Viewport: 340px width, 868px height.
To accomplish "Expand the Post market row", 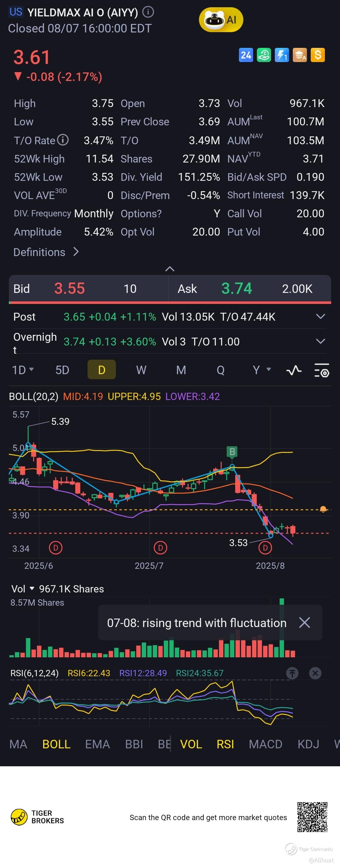I will pos(320,317).
